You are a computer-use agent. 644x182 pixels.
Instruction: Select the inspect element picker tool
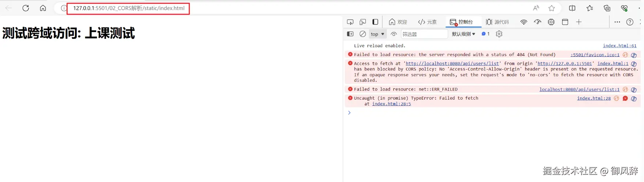tap(350, 22)
